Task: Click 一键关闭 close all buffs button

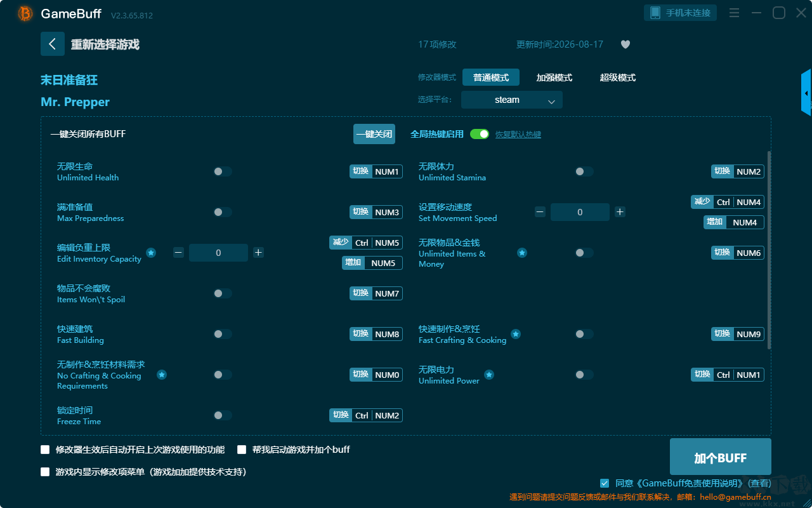Action: [374, 134]
